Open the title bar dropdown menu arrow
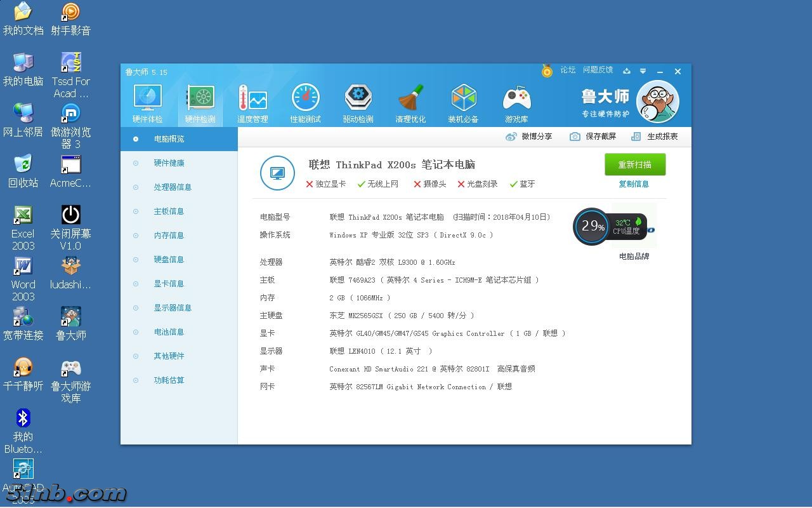This screenshot has height=508, width=812. pyautogui.click(x=643, y=71)
